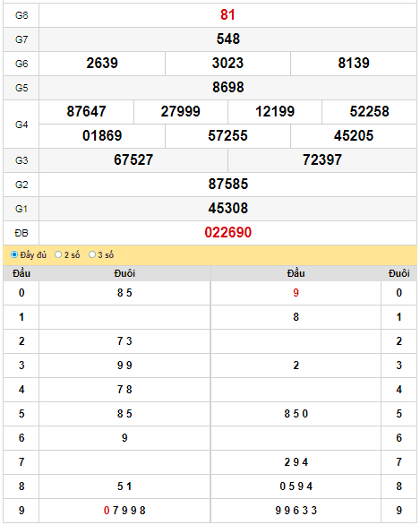Click the G6 number 8139

click(x=354, y=64)
